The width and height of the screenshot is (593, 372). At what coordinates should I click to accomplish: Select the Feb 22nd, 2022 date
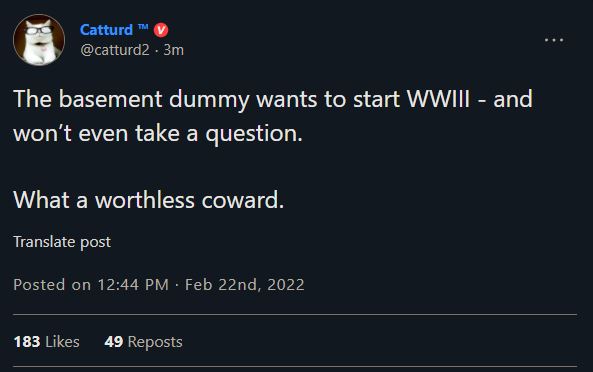(245, 285)
